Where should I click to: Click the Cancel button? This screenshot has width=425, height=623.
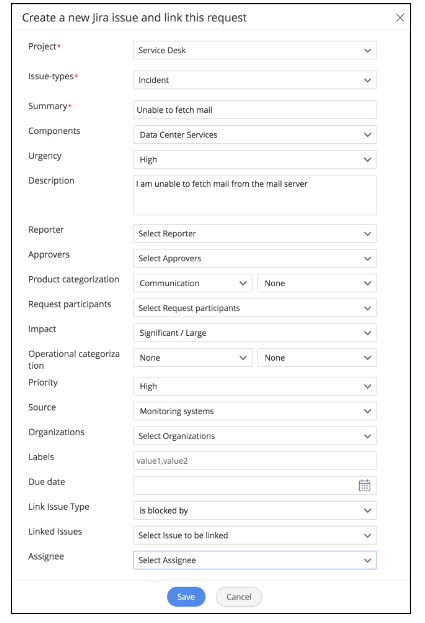pyautogui.click(x=239, y=597)
